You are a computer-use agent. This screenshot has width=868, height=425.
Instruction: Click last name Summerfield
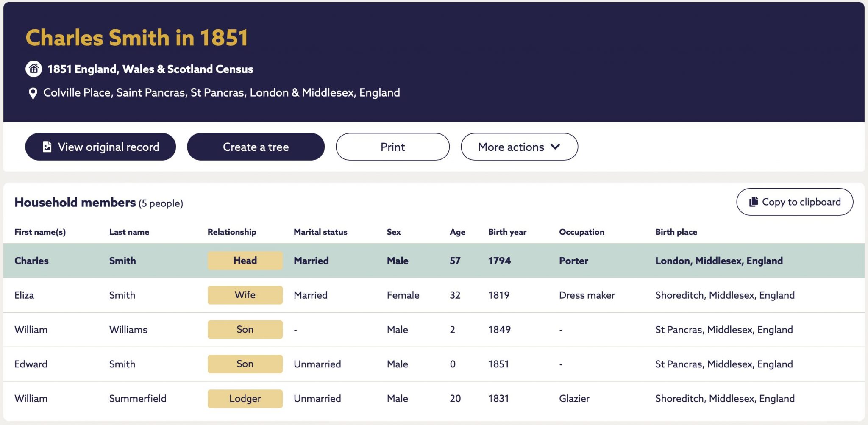[138, 398]
